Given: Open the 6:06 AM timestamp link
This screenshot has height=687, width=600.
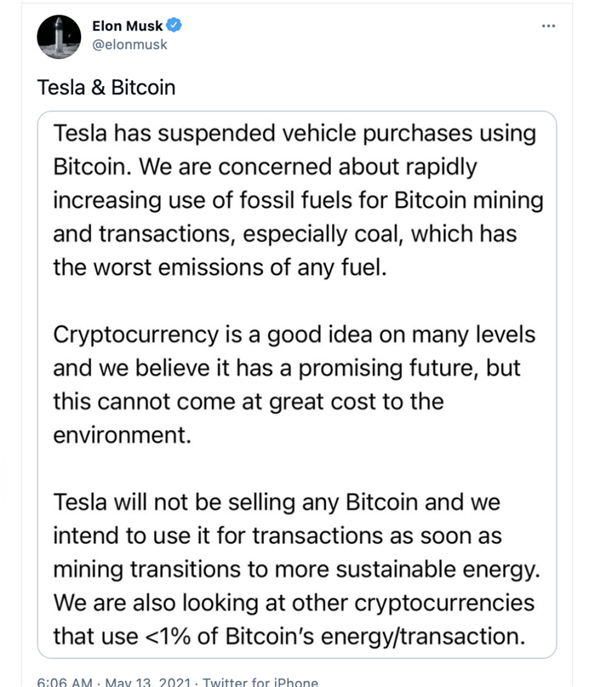Looking at the screenshot, I should click(65, 682).
